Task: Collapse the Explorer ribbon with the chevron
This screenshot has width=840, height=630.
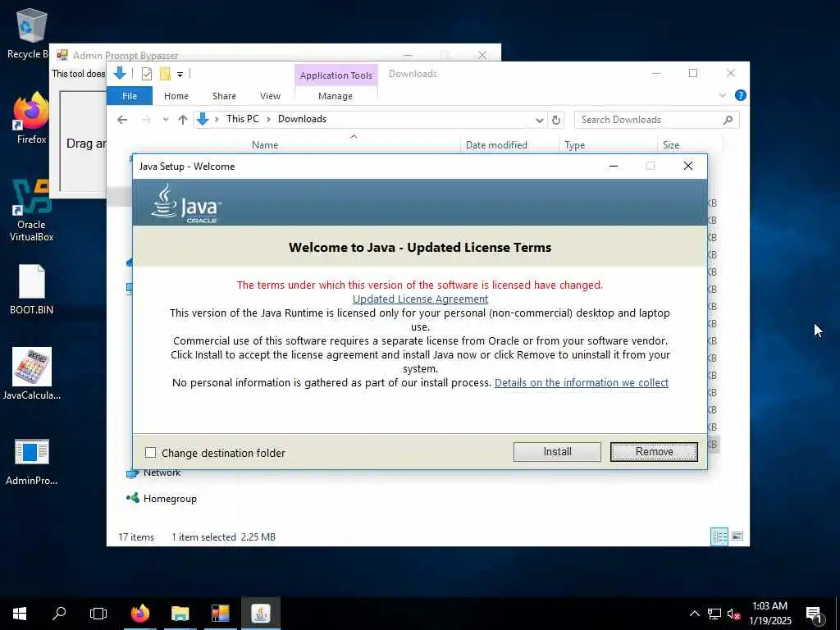Action: coord(722,95)
